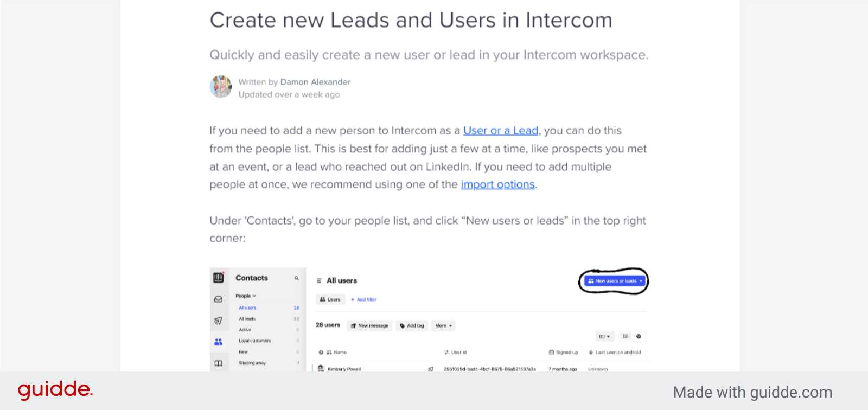Screen dimensions: 868x410
Task: Toggle the Users filter chip
Action: point(330,299)
